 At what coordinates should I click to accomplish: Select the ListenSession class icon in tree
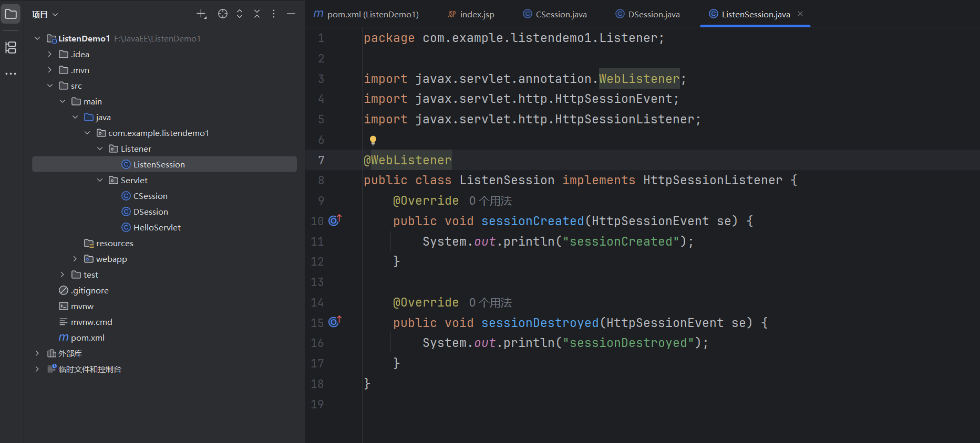point(126,164)
